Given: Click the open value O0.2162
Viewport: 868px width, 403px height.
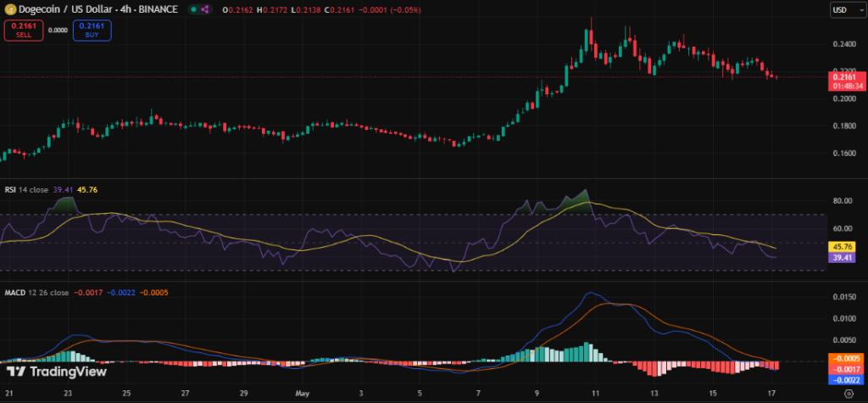Looking at the screenshot, I should coord(236,10).
